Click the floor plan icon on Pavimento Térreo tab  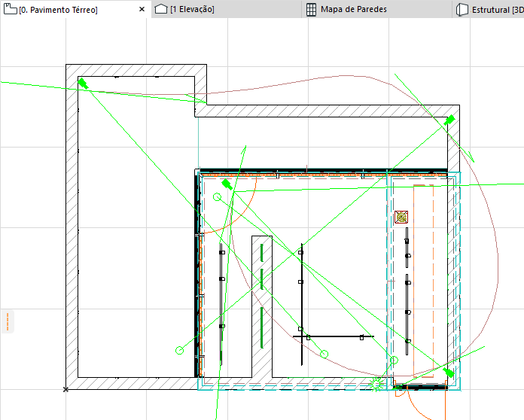(x=10, y=9)
